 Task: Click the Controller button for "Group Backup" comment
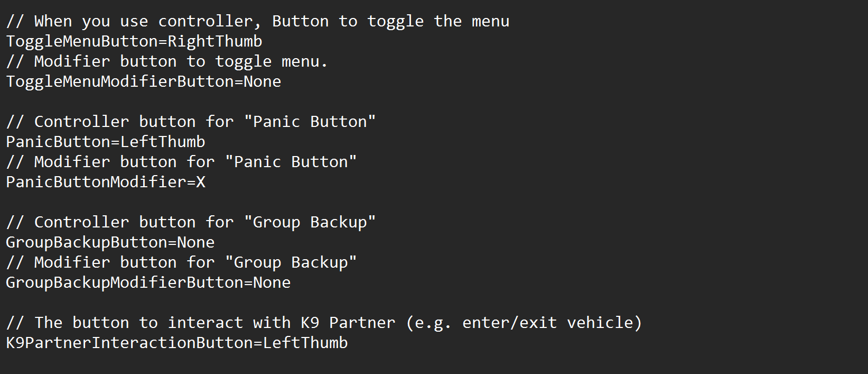tap(191, 222)
